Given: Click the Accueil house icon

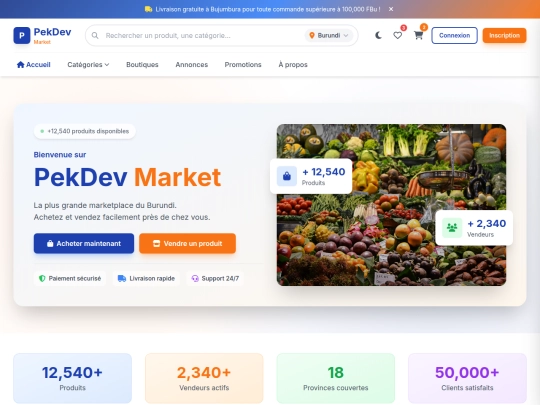Looking at the screenshot, I should click(20, 64).
